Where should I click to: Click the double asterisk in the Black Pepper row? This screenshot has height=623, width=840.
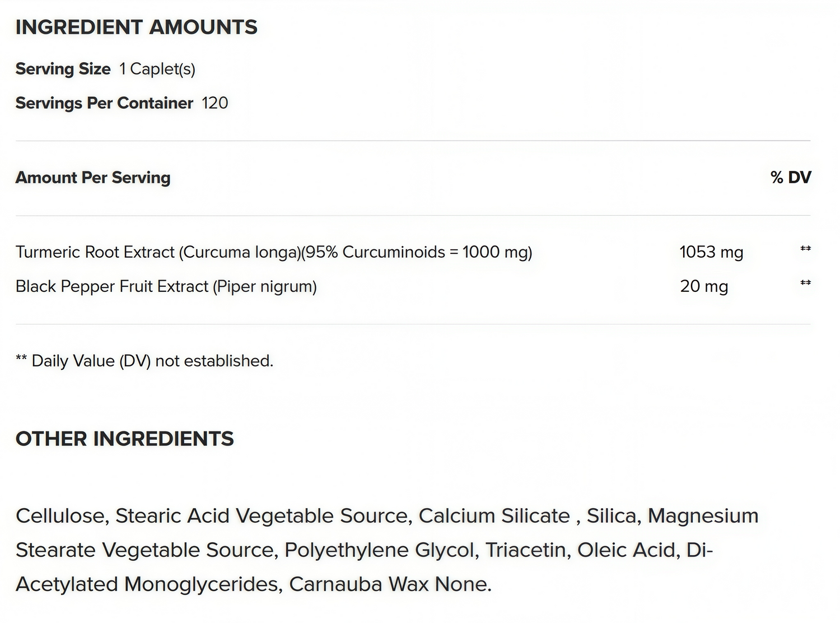coord(805,282)
